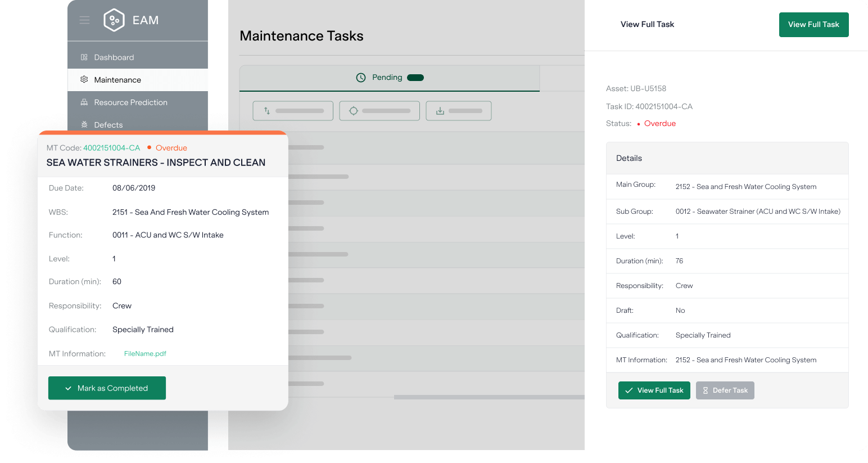
Task: Click the green View Full Task header button
Action: [x=813, y=25]
